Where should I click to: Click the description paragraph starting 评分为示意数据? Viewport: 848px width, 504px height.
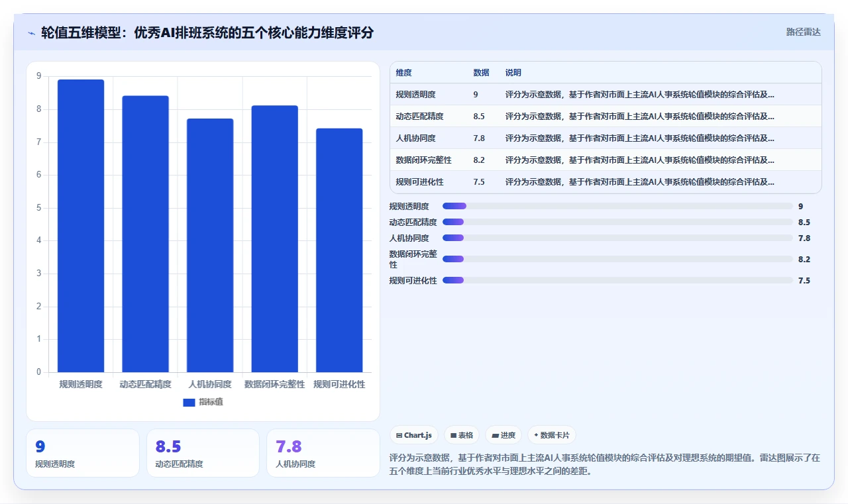pyautogui.click(x=605, y=464)
